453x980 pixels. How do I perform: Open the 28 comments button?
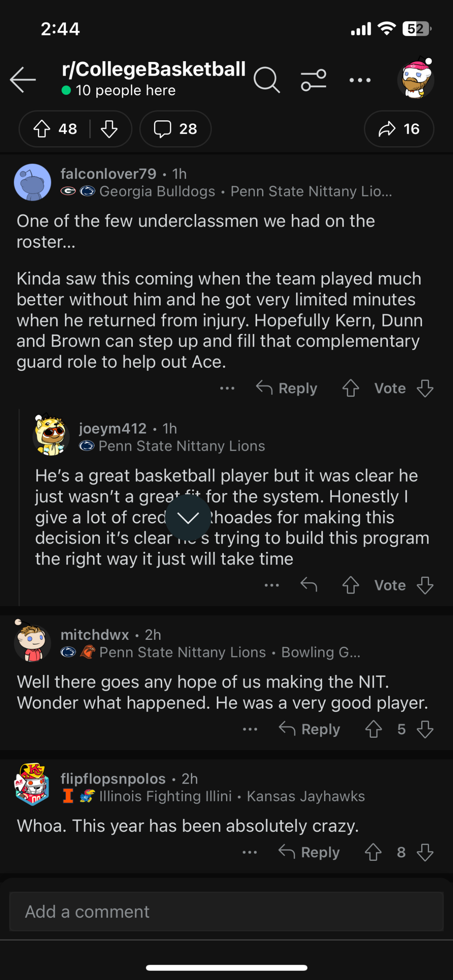click(176, 129)
